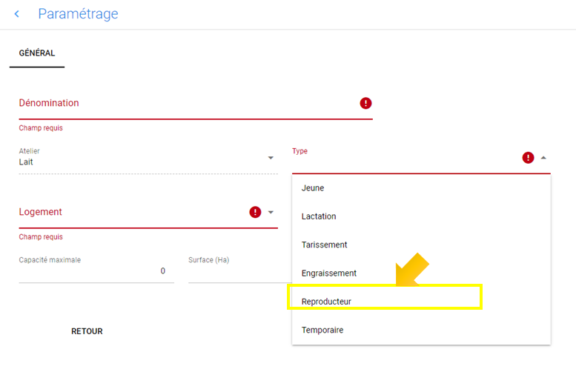Open the GÉNÉRAL tab
Viewport: 576px width, 392px height.
(x=37, y=53)
